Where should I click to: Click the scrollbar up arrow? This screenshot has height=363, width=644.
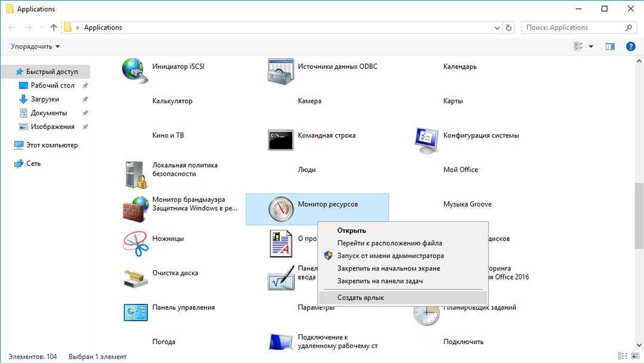pos(639,61)
